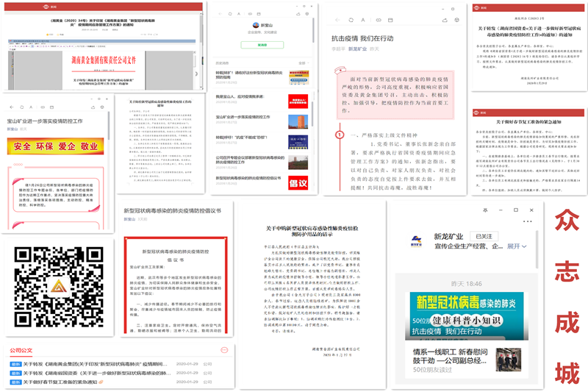Click thumbnail of 倡议 red cover image
Viewport: 588px width, 392px height.
click(298, 182)
